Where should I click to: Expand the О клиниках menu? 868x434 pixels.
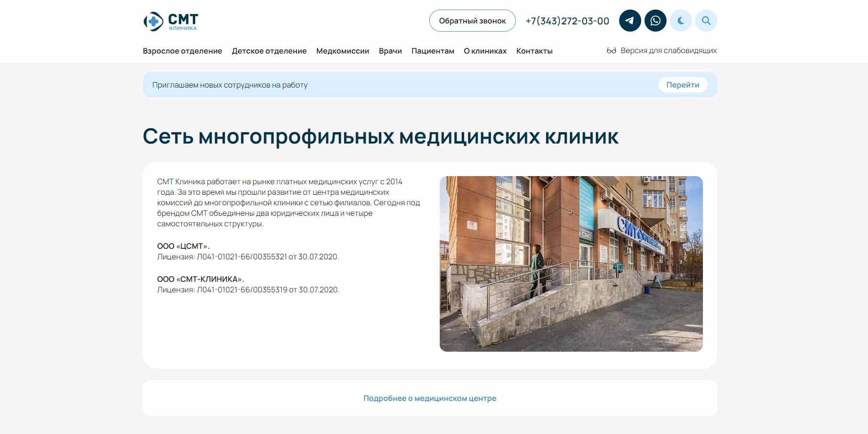pyautogui.click(x=485, y=51)
